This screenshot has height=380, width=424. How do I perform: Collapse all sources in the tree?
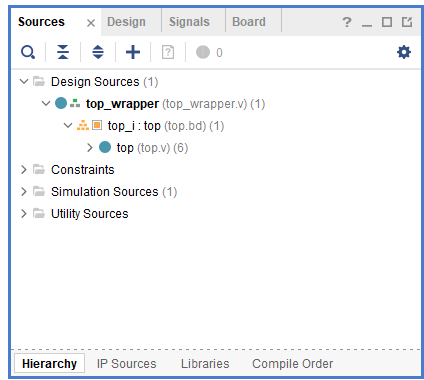click(x=63, y=52)
